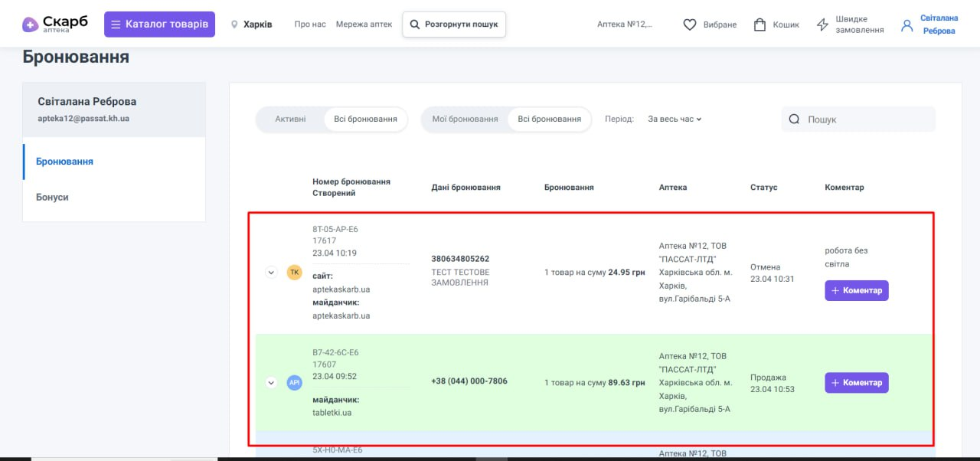The image size is (980, 461).
Task: Open the Каталог товарів button
Action: 159,25
